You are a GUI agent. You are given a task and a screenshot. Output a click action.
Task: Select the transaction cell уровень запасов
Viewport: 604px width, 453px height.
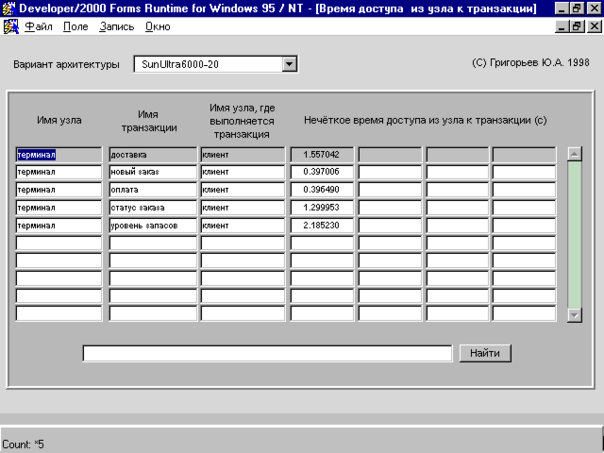153,226
